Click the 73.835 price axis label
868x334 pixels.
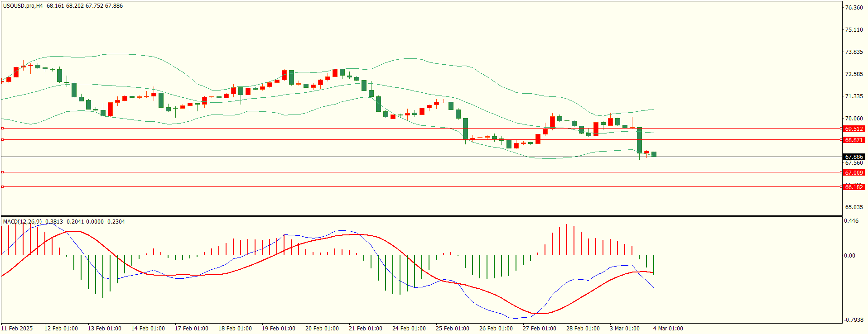point(854,52)
